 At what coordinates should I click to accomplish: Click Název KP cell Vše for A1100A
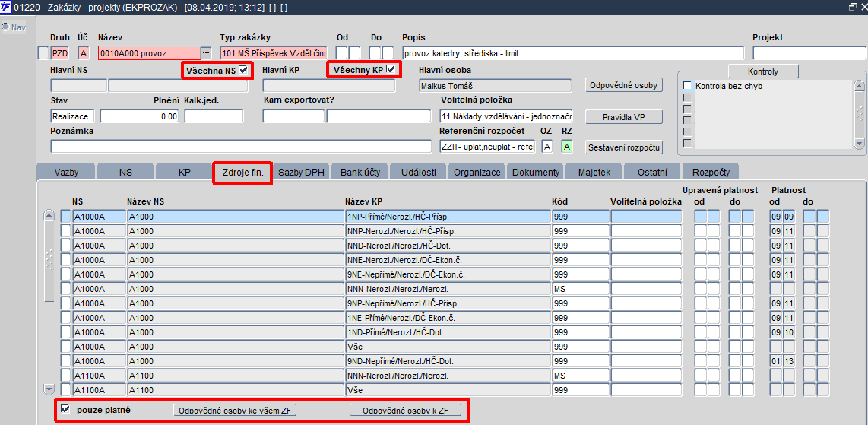(x=447, y=389)
